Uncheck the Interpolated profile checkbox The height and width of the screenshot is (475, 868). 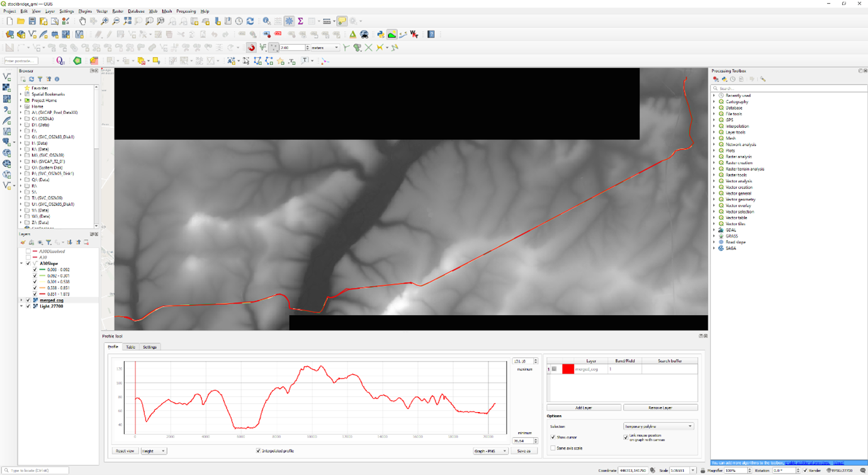(x=258, y=451)
